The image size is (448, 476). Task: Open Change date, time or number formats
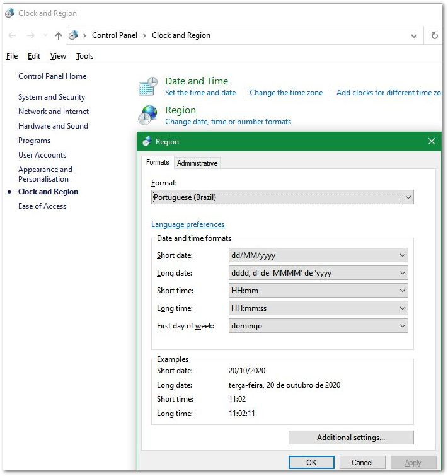pos(228,122)
